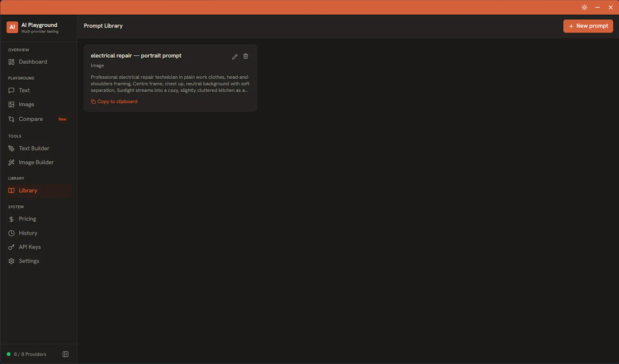
Task: Go to the Pricing page
Action: (39, 219)
